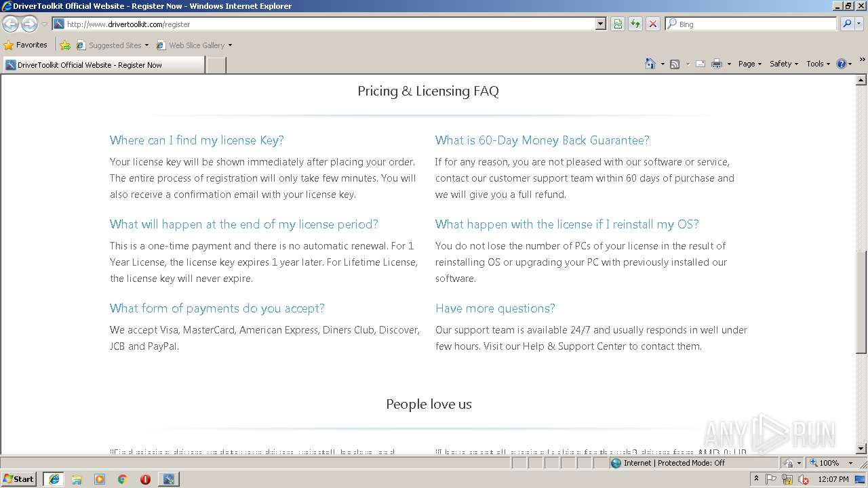Click the taskbar clock showing 12:07 PM
The image size is (868, 488).
click(x=833, y=479)
